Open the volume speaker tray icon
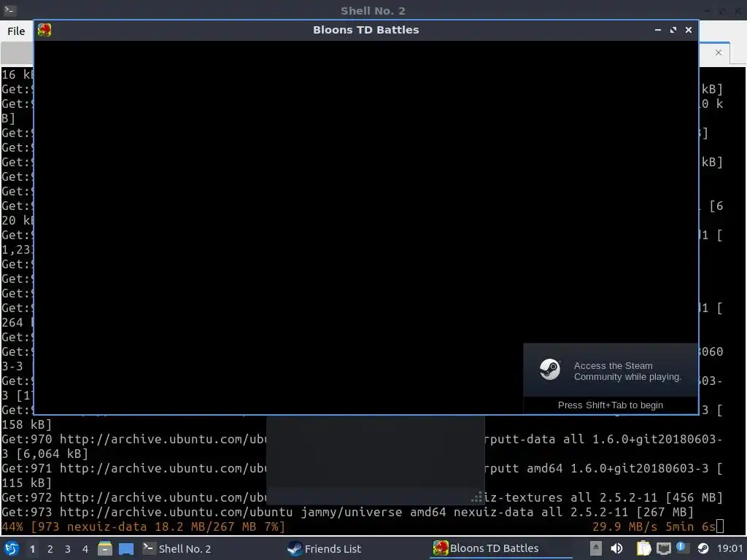747x560 pixels. pos(616,548)
